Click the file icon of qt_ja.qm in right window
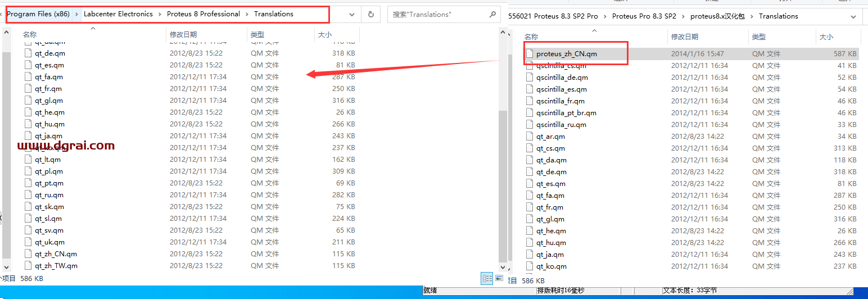868x299 pixels. (x=529, y=255)
